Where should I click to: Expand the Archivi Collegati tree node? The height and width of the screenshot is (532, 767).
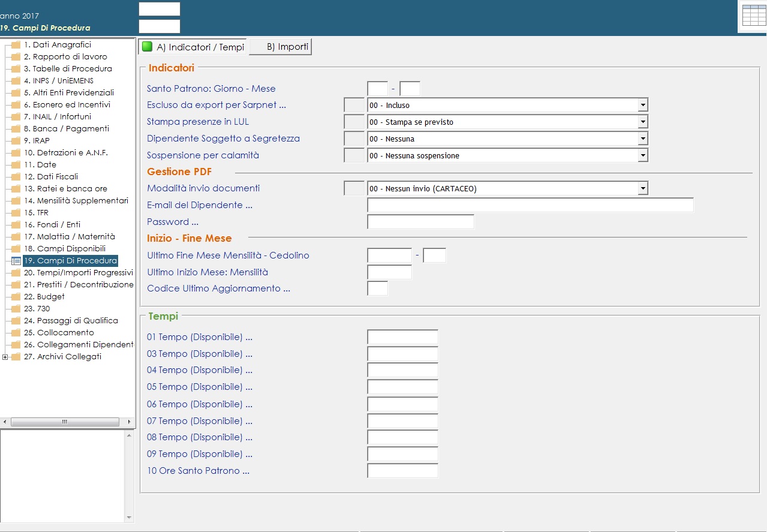click(x=5, y=357)
